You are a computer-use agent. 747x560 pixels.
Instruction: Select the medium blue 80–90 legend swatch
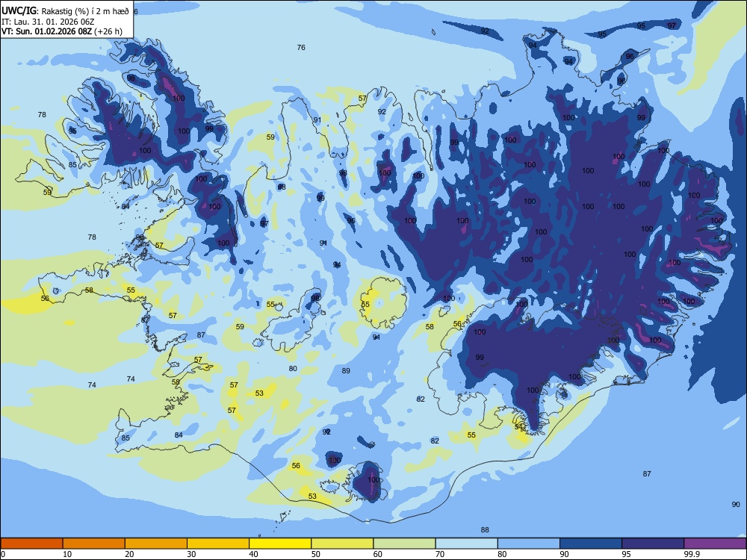[529, 544]
